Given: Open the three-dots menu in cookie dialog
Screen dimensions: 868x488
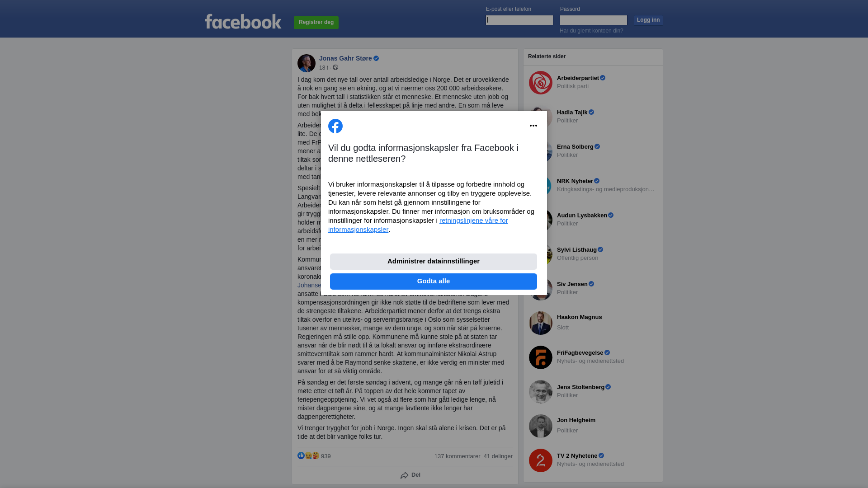Looking at the screenshot, I should coord(533,126).
